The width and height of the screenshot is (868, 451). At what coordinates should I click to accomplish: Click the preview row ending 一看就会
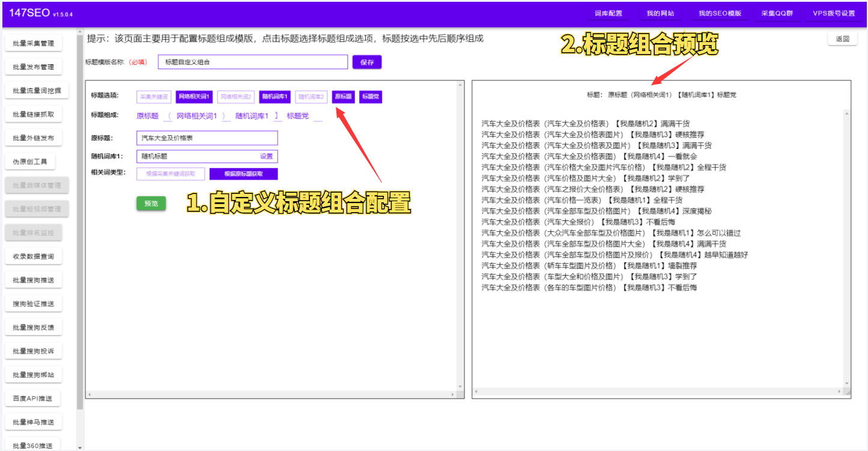(589, 156)
